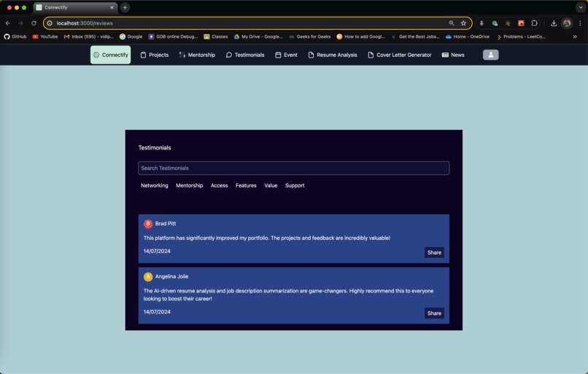
Task: Open tab search dropdown arrow
Action: click(x=581, y=7)
